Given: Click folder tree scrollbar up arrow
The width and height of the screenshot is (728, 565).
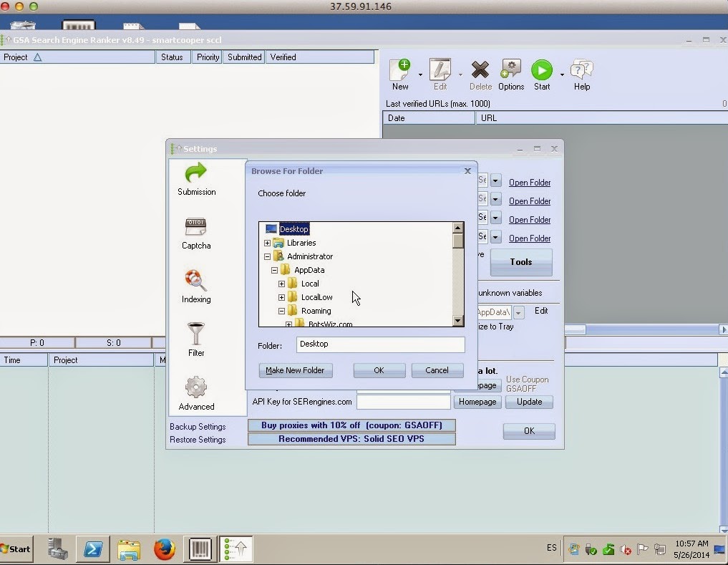Looking at the screenshot, I should point(458,228).
